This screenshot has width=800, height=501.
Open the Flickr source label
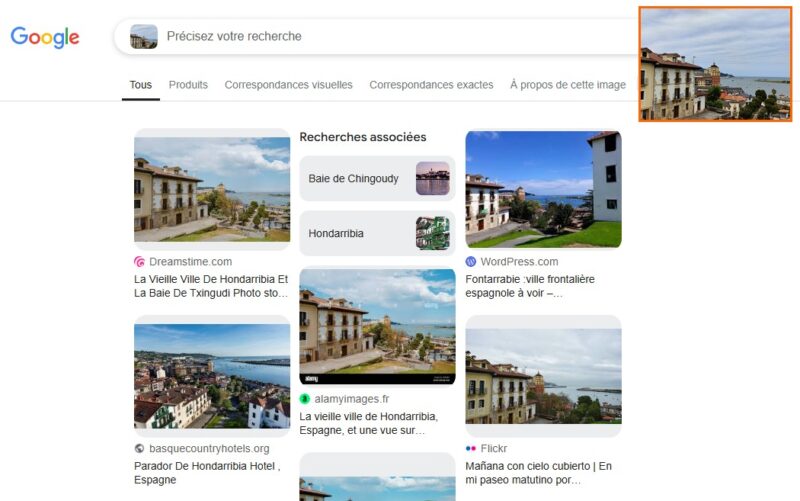tap(494, 448)
